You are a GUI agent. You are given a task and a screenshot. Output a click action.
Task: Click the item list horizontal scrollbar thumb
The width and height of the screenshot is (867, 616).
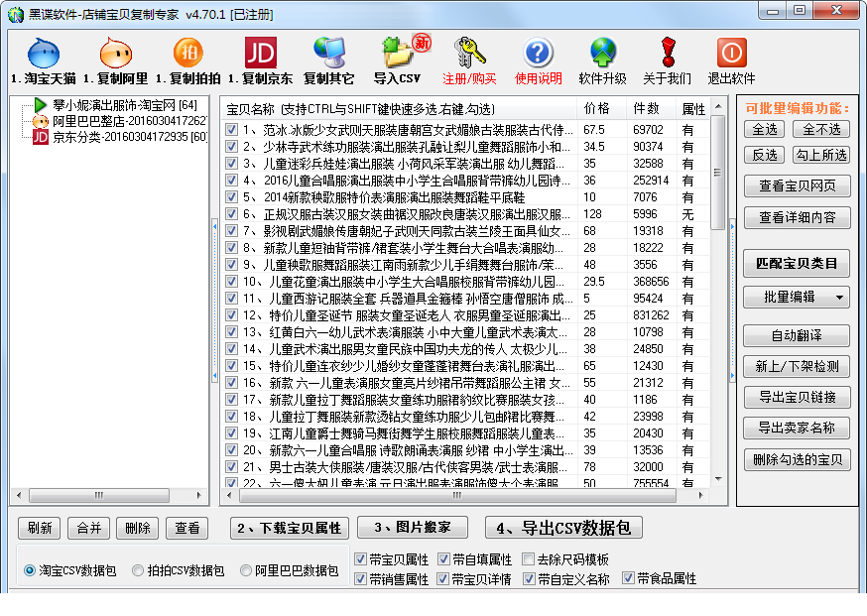click(458, 495)
